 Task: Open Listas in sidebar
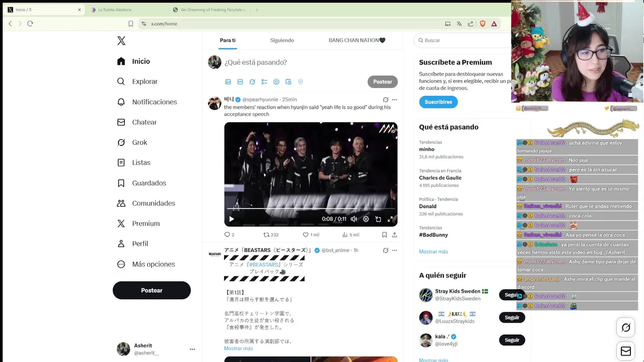click(133, 162)
